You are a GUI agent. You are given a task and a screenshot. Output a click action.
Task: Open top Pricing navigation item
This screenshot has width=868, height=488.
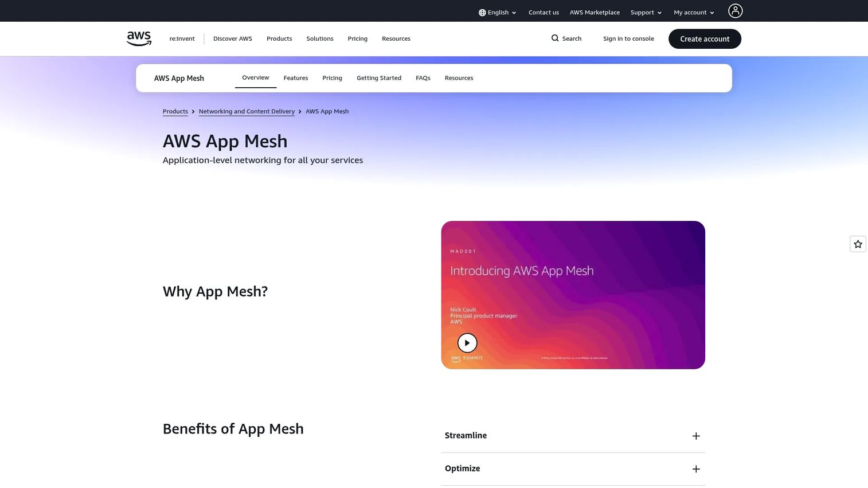[357, 39]
